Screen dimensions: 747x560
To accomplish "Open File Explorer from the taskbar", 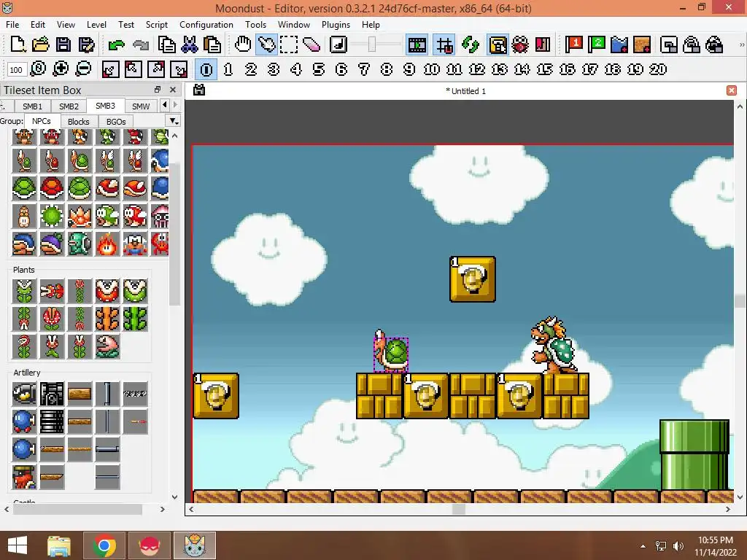I will coord(59,545).
